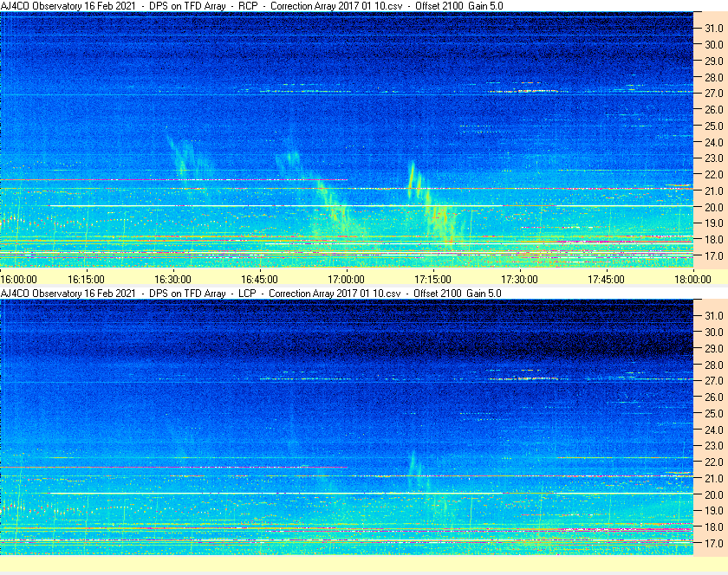
Task: Click the 22.0 frequency label on RCP plot
Action: tap(714, 175)
